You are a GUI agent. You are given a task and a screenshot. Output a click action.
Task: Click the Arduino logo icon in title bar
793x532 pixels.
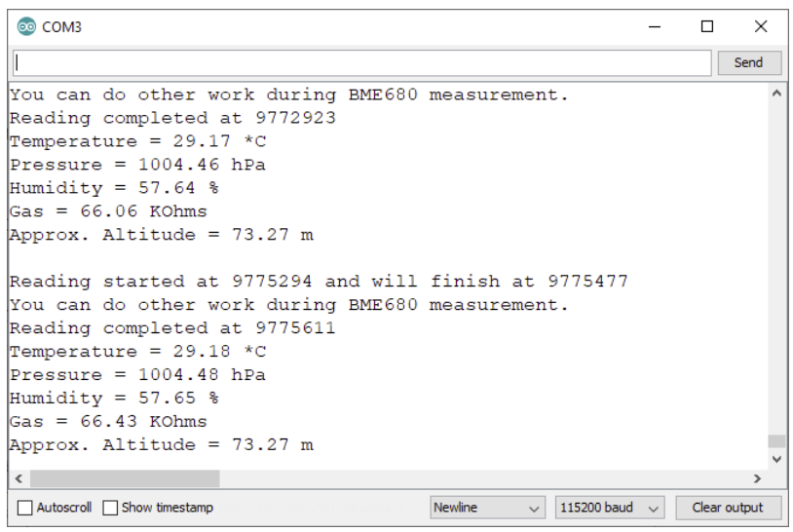tap(26, 27)
